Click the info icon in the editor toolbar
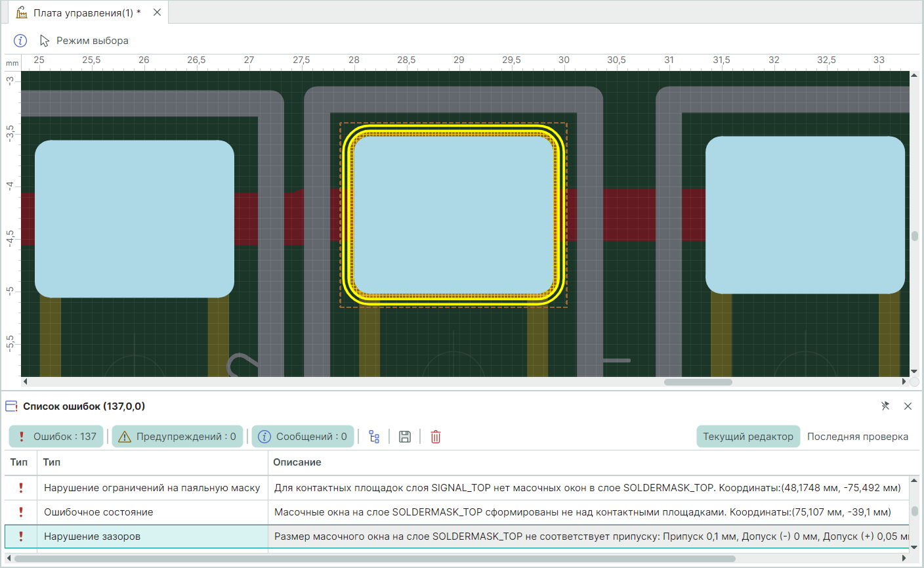 pos(20,41)
